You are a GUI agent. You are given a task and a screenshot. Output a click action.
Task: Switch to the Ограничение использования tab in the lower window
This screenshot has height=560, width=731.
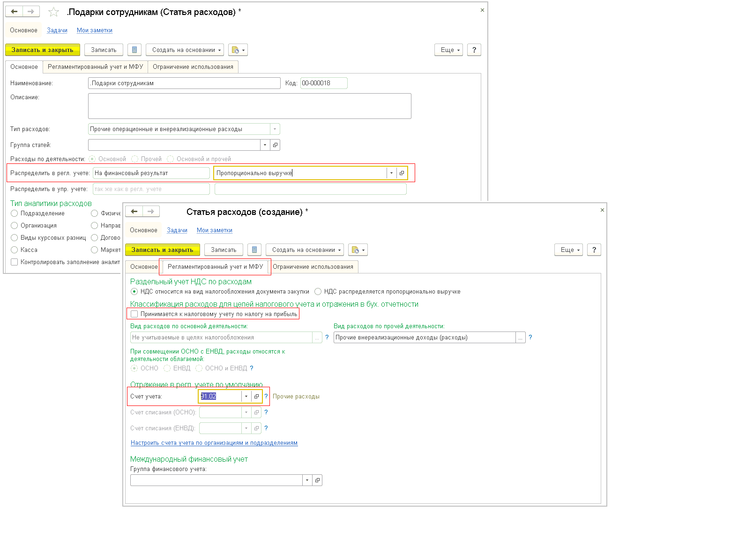tap(313, 267)
